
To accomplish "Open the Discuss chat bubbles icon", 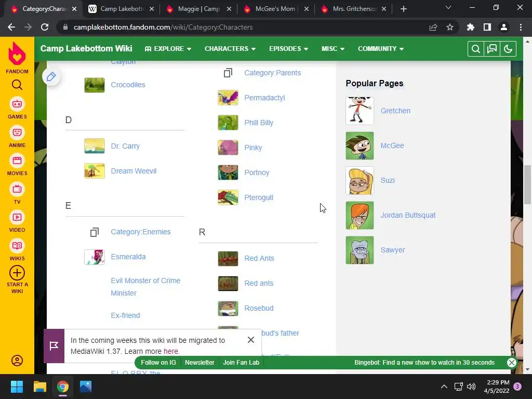I will point(492,49).
